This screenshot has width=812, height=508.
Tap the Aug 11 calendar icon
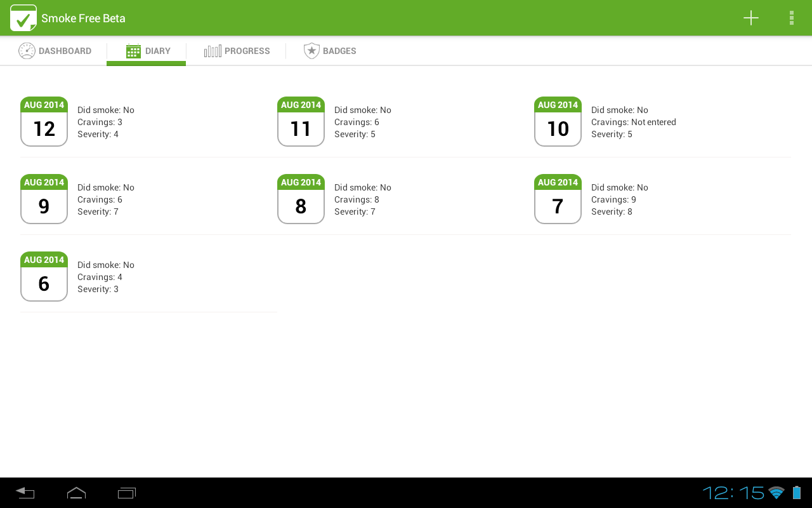pyautogui.click(x=301, y=122)
